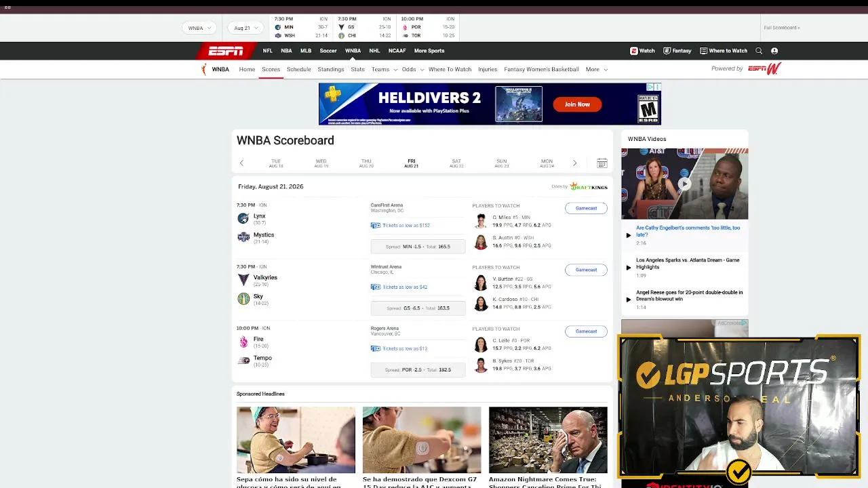This screenshot has width=868, height=488.
Task: Click the V. Burton player headshot
Action: [481, 283]
